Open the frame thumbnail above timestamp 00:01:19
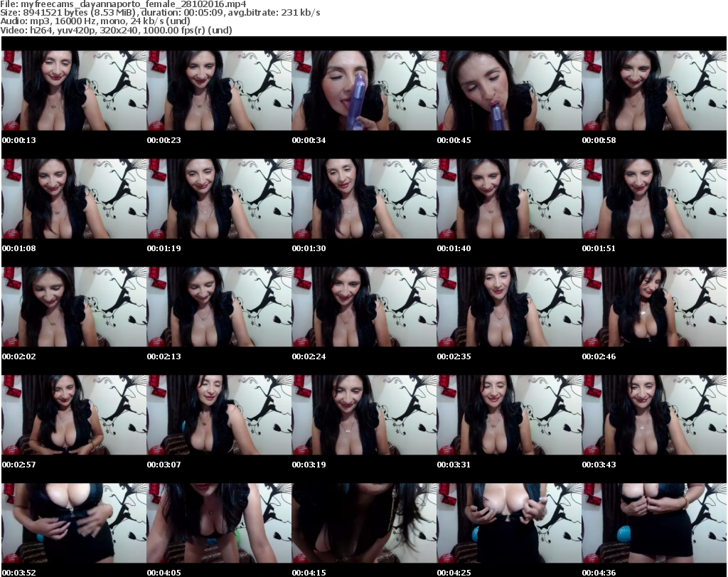This screenshot has height=577, width=728. click(219, 198)
